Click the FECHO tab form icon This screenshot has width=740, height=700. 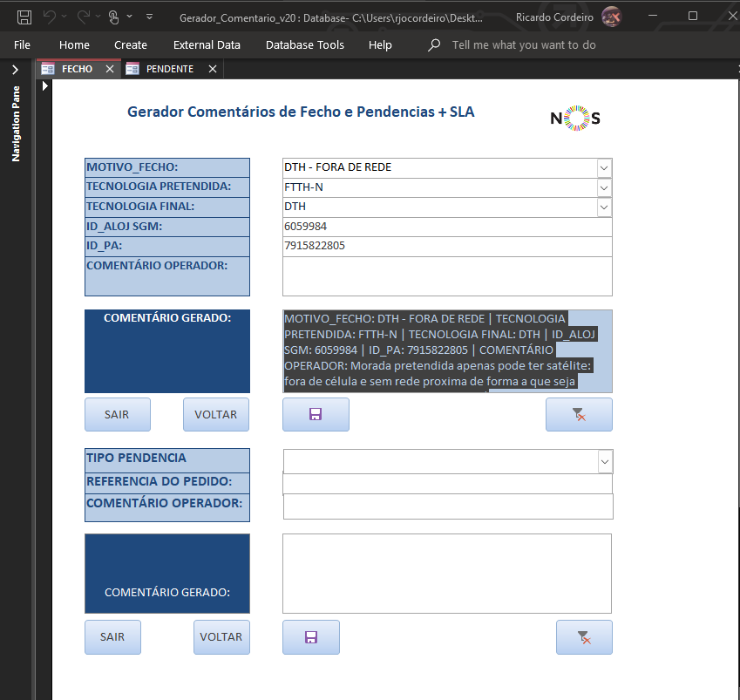[x=48, y=69]
